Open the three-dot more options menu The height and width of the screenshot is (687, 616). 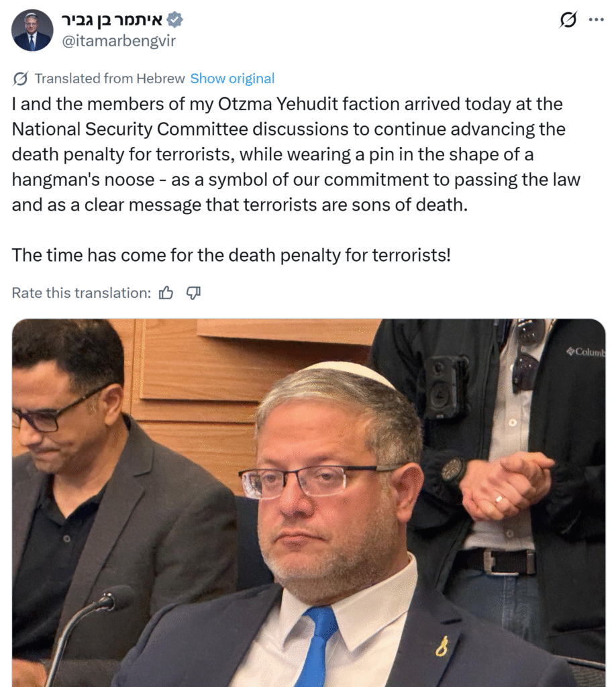click(x=597, y=19)
